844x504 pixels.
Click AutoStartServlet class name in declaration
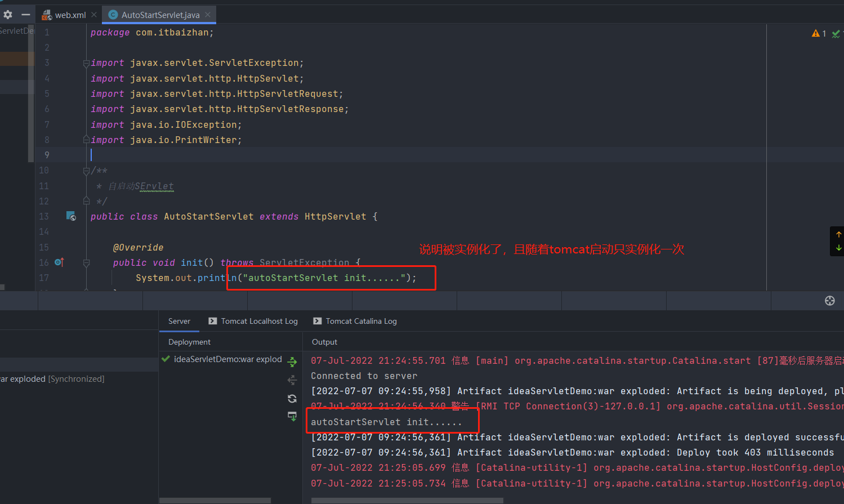209,217
